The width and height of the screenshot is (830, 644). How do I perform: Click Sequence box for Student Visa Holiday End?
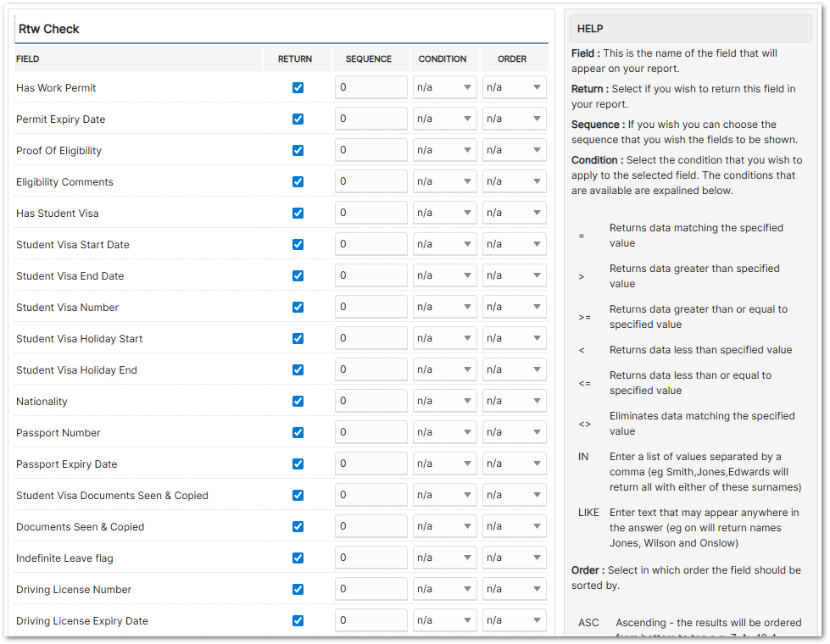[370, 369]
